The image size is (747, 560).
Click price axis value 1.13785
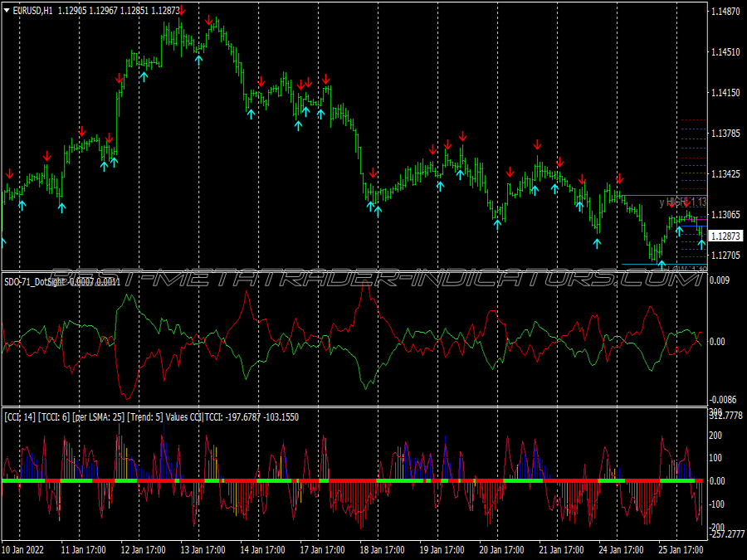[725, 134]
